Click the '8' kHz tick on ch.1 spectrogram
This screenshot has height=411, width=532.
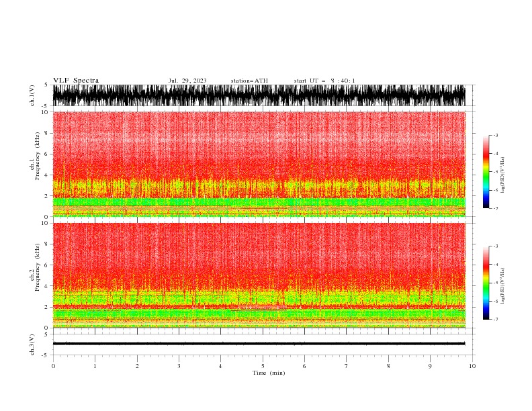(46, 133)
